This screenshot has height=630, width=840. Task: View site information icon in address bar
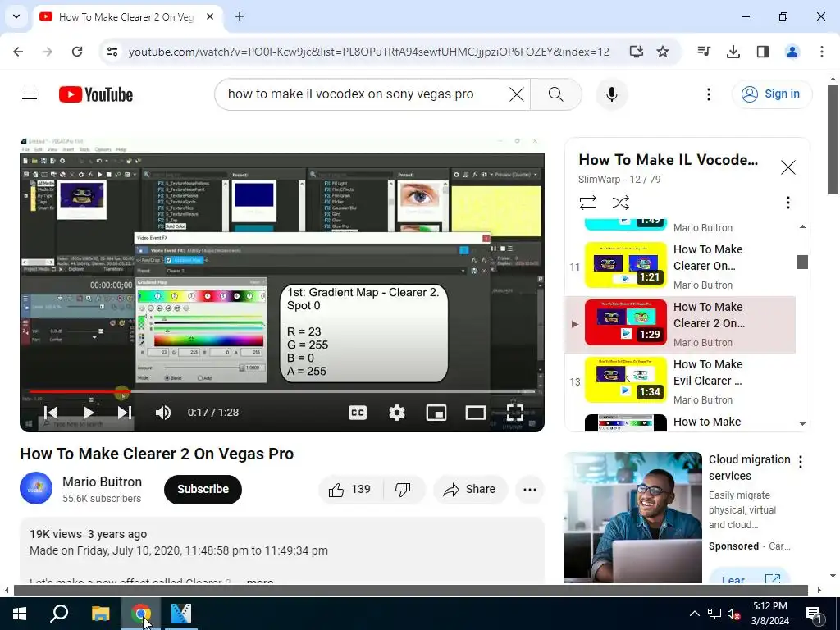tap(112, 52)
